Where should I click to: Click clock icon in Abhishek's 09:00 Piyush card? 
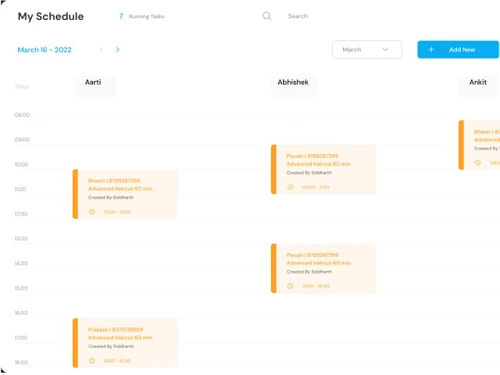(x=290, y=187)
